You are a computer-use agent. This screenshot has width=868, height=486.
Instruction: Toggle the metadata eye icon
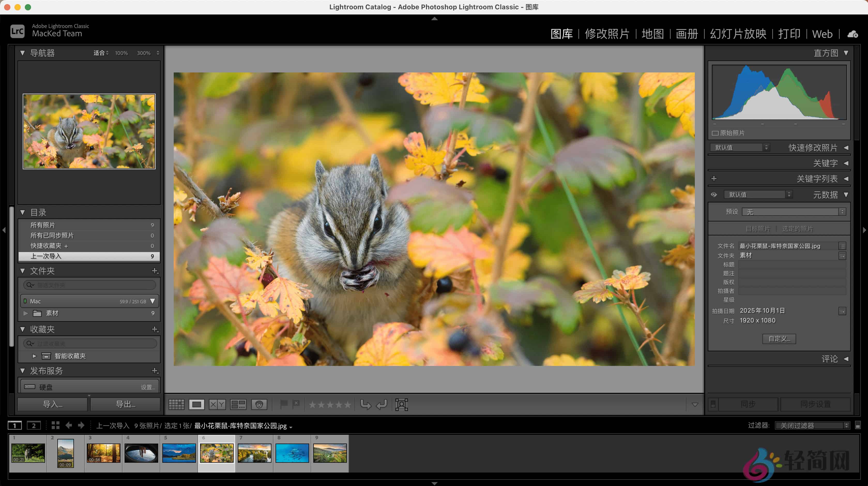[714, 195]
